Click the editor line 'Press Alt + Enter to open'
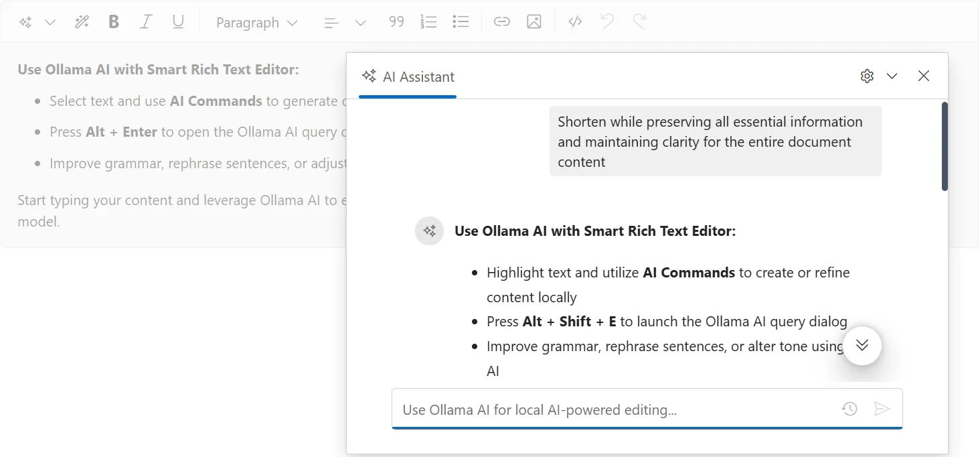This screenshot has height=457, width=980. 197,132
